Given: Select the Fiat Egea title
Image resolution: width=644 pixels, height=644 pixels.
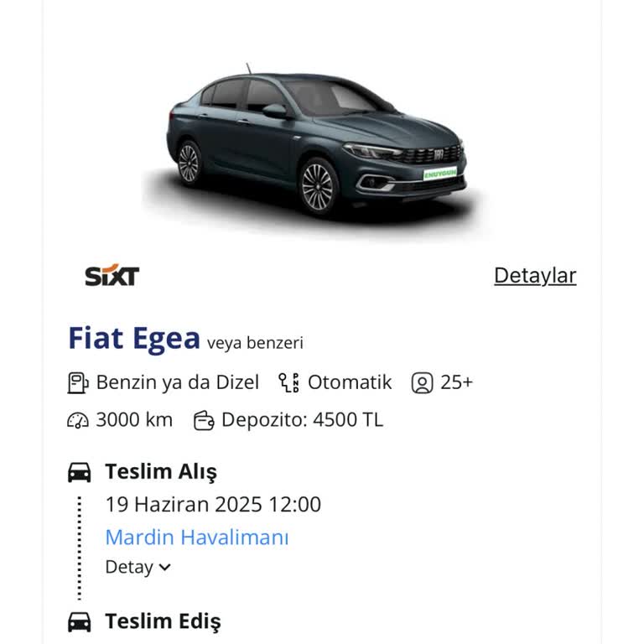Looking at the screenshot, I should coord(134,339).
